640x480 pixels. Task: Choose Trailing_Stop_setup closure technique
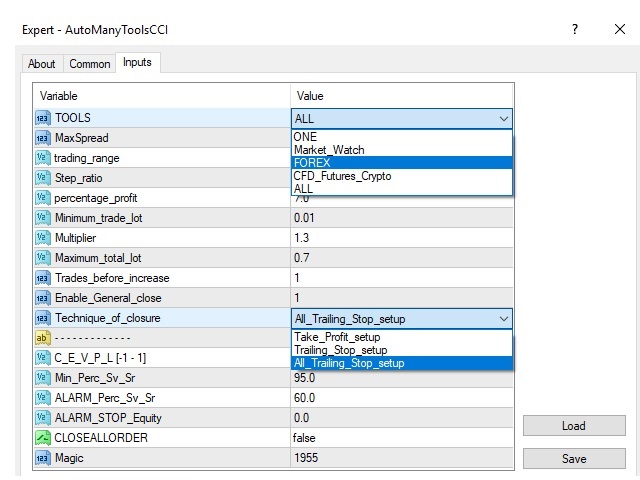click(402, 350)
